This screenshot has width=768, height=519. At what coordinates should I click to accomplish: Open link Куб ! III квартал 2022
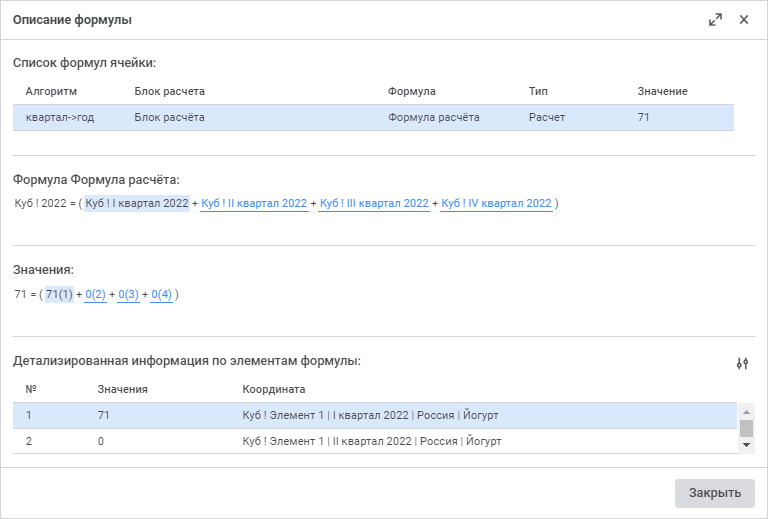click(374, 204)
